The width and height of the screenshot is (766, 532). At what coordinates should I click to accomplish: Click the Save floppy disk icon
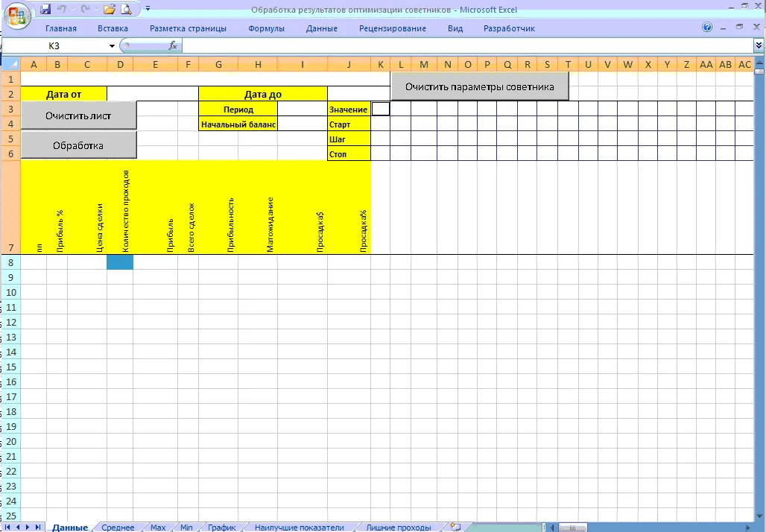pyautogui.click(x=45, y=10)
